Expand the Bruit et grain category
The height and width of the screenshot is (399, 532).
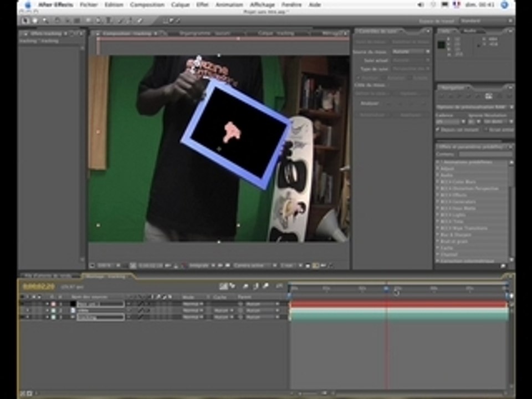(438, 241)
